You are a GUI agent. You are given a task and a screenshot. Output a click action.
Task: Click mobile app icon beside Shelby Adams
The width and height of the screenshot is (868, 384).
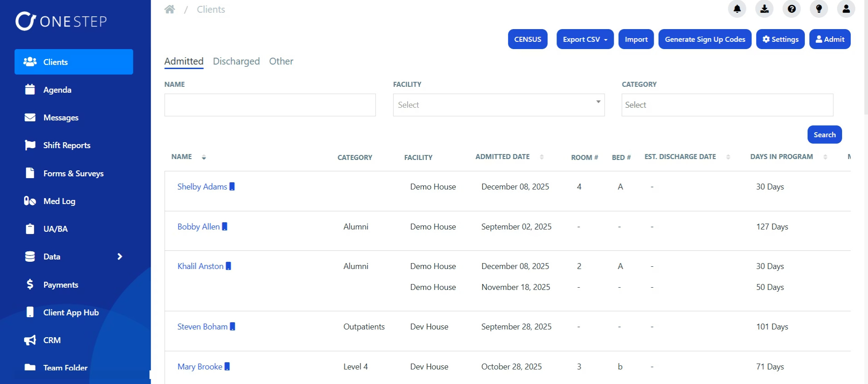232,186
